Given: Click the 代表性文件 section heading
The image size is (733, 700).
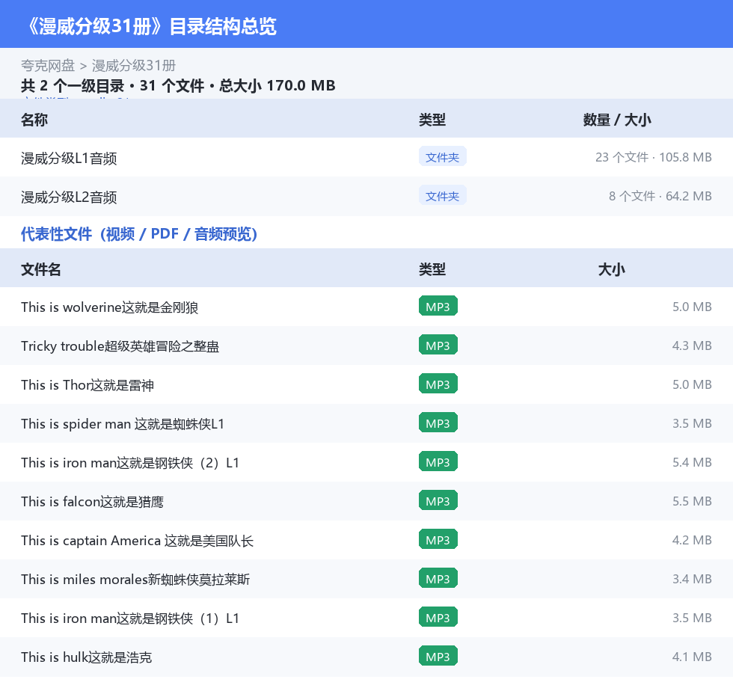Looking at the screenshot, I should (139, 233).
